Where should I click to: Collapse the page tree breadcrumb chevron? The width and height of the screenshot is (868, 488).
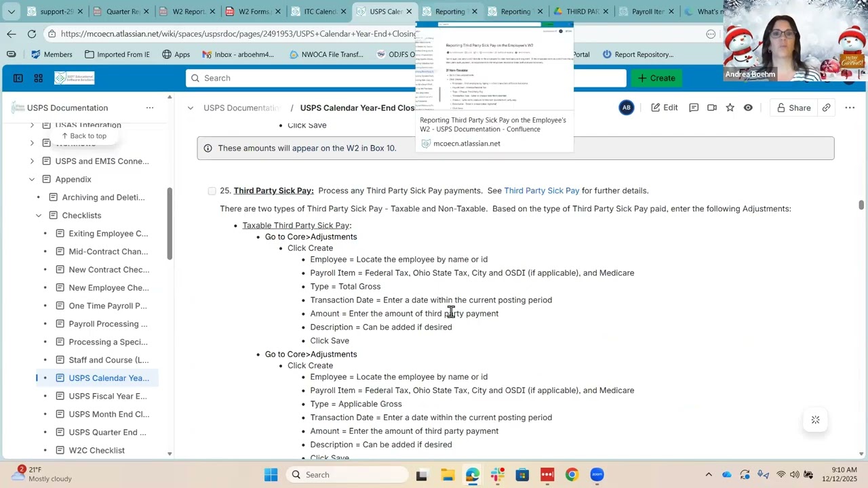pos(191,108)
